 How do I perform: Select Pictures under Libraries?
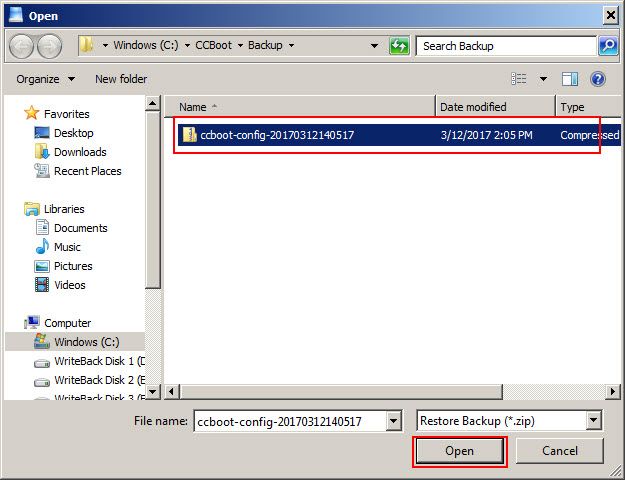point(73,266)
